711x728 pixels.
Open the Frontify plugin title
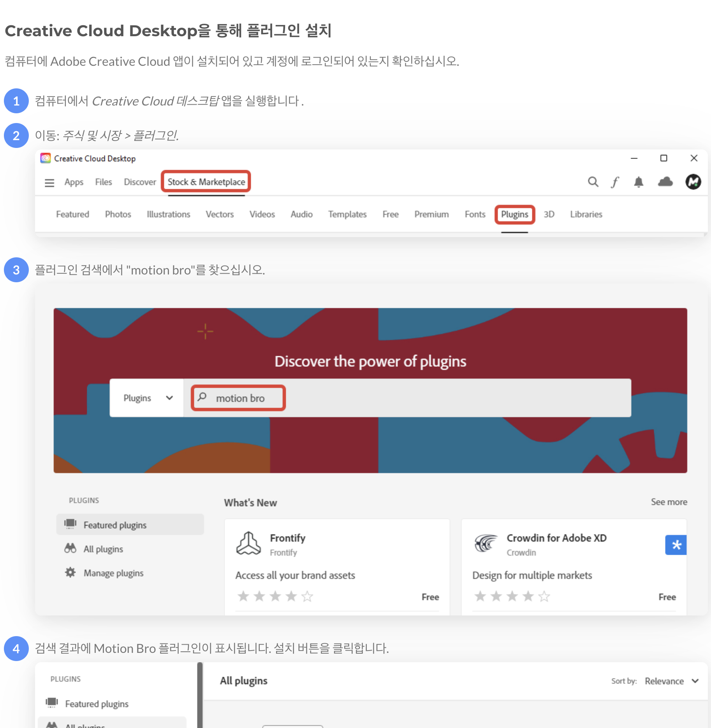pyautogui.click(x=288, y=538)
